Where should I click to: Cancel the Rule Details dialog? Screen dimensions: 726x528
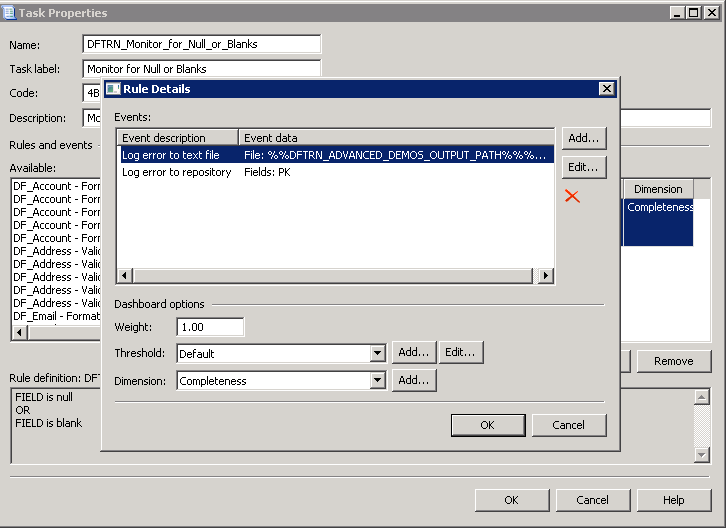[x=569, y=425]
